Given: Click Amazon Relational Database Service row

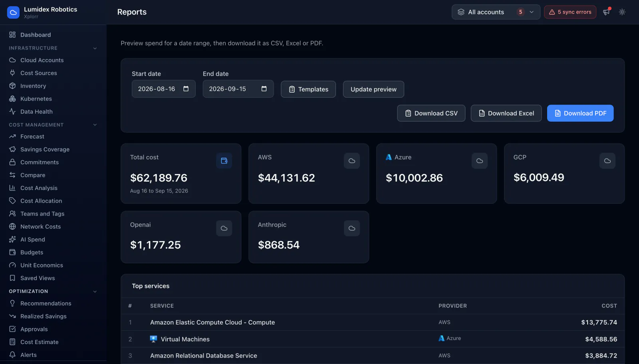Looking at the screenshot, I should tap(373, 356).
